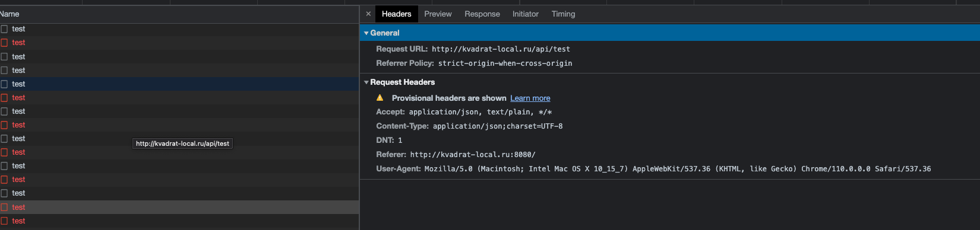980x230 pixels.
Task: Open the Preview tab
Action: click(438, 14)
